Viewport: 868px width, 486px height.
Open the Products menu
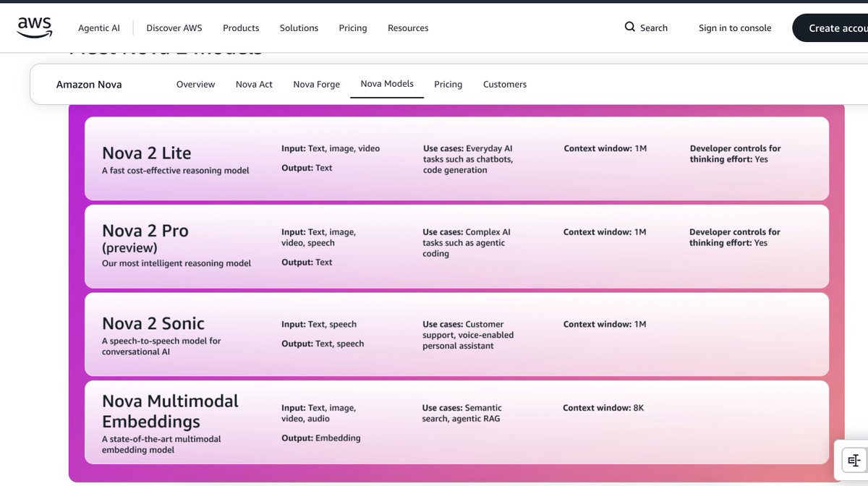241,28
